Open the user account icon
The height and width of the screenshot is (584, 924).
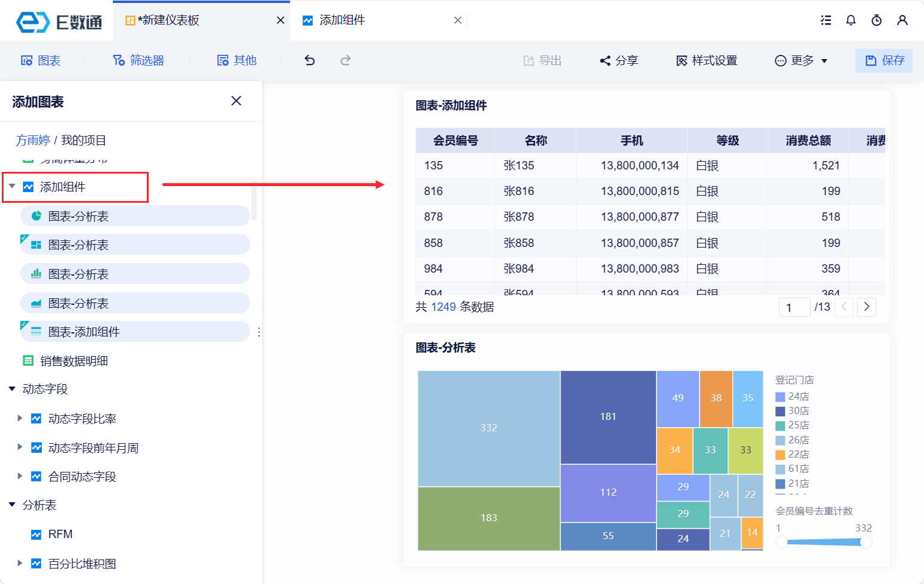[x=903, y=20]
